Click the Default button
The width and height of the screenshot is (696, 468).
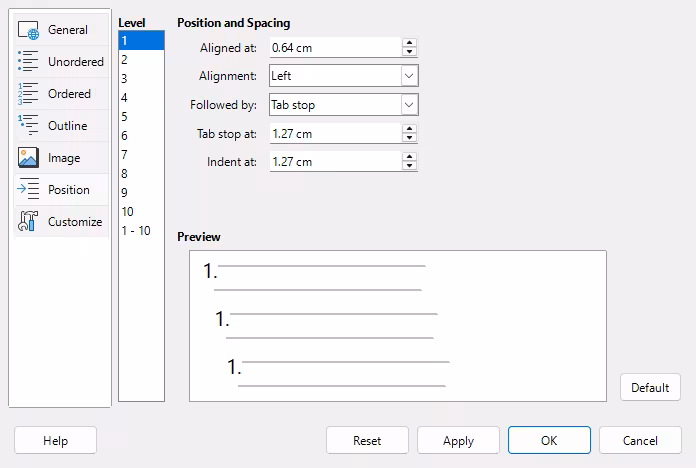[x=650, y=387]
